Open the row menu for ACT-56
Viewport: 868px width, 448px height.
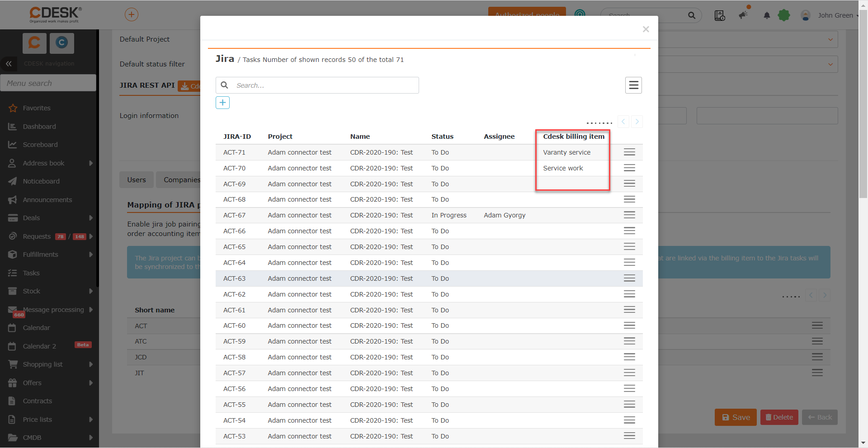(x=629, y=389)
